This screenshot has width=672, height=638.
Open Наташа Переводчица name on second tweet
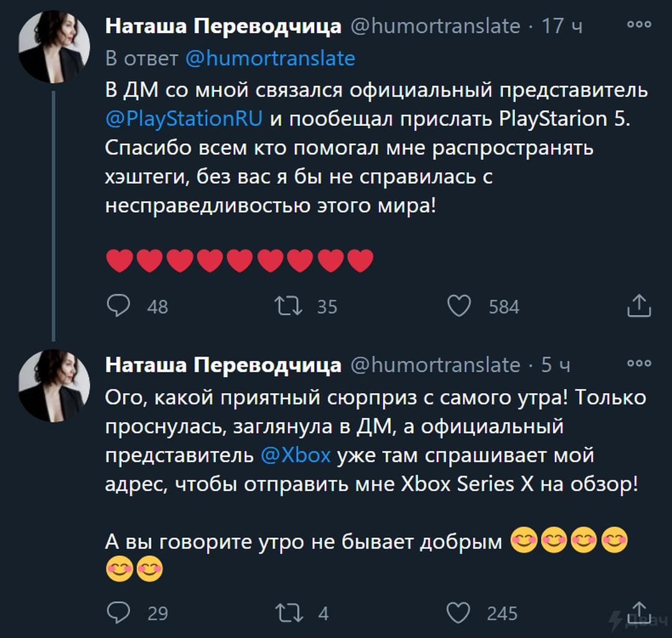point(223,365)
